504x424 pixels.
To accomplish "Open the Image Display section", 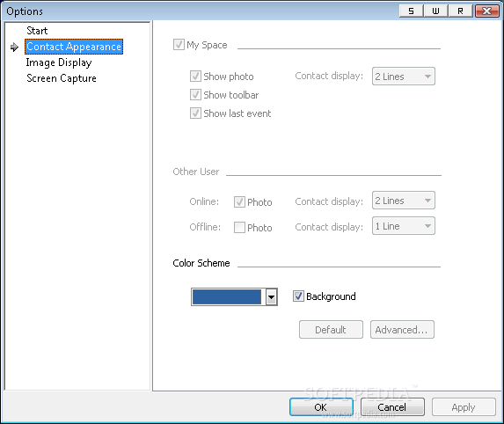I will [x=59, y=62].
